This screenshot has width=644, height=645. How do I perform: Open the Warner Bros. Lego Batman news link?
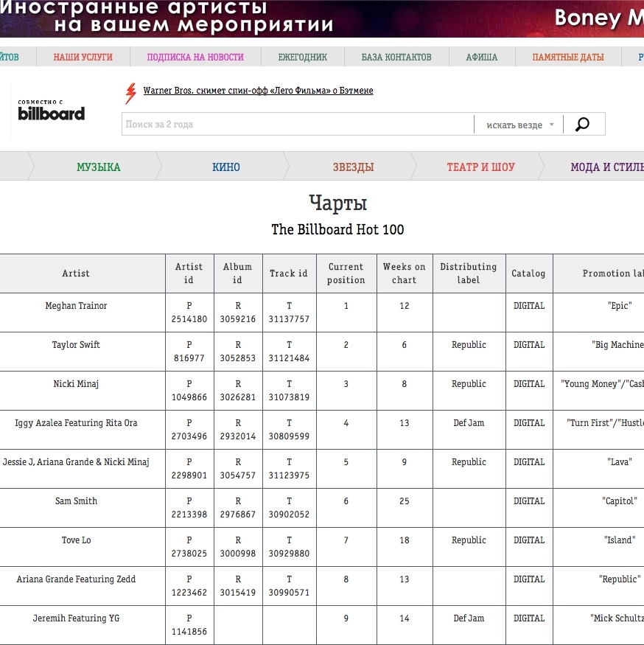point(258,91)
